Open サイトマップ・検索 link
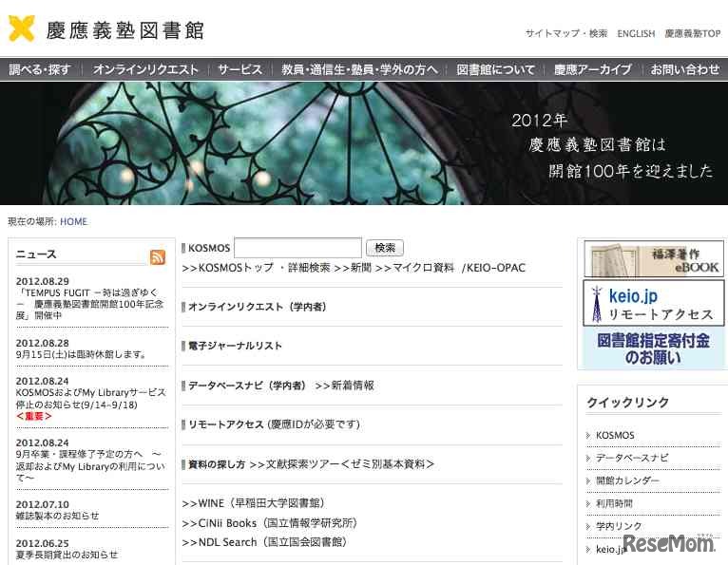728x565 pixels. [x=566, y=33]
